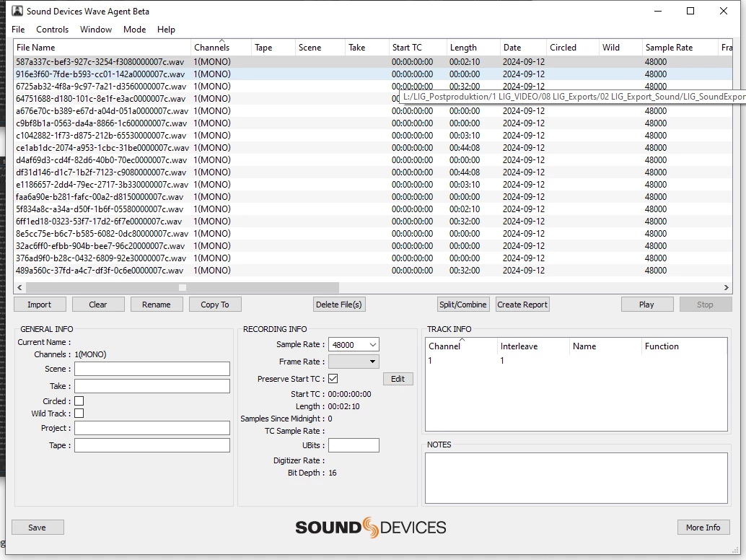746x560 pixels.
Task: Click the Start TC column header
Action: (x=418, y=48)
